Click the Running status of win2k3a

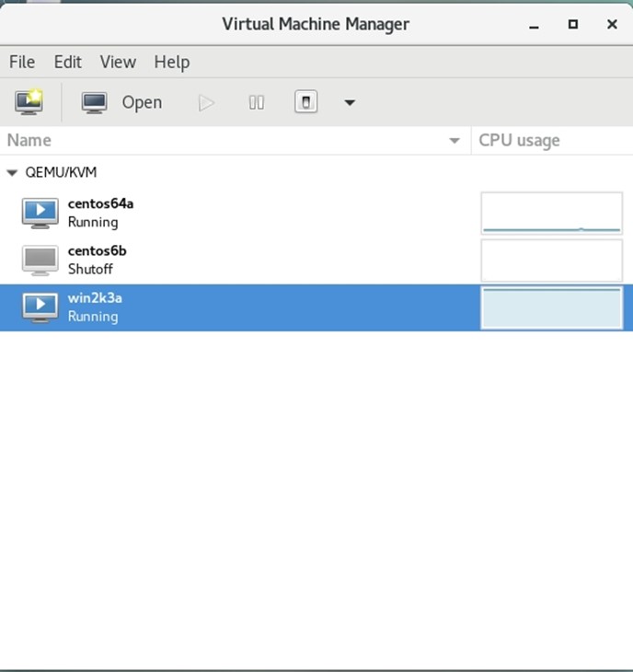[93, 317]
